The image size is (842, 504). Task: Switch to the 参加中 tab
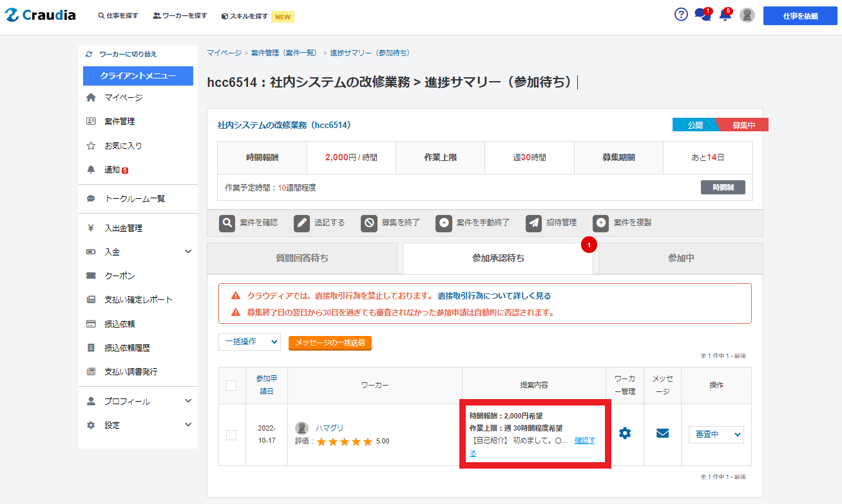(680, 258)
